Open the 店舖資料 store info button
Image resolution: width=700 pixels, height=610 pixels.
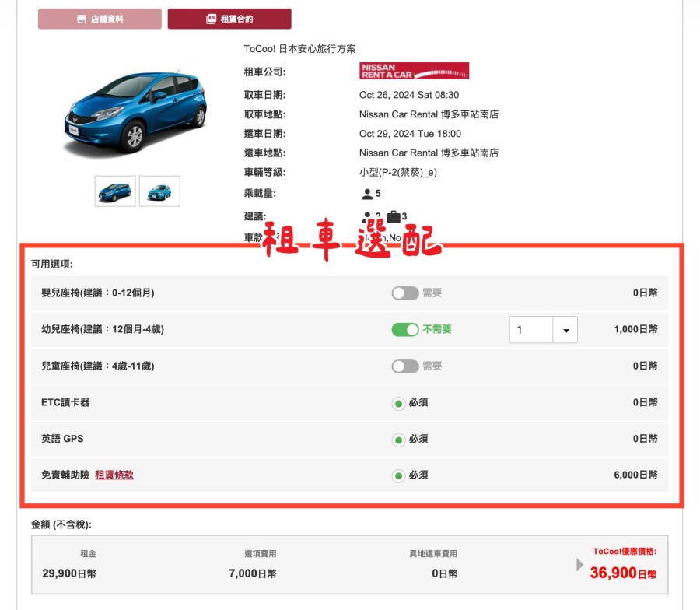[x=100, y=19]
